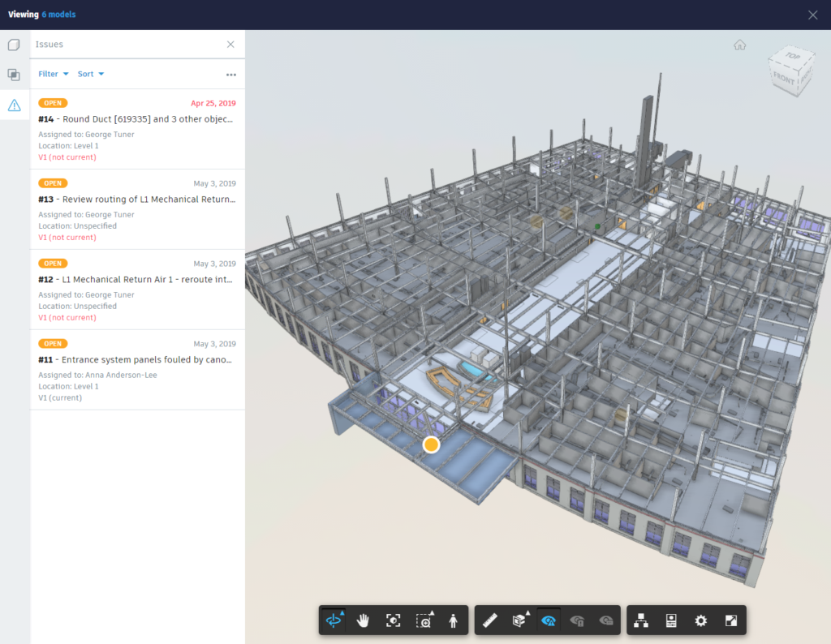Screen dimensions: 831x644
Task: Open the three-dot more options menu
Action: (x=231, y=75)
